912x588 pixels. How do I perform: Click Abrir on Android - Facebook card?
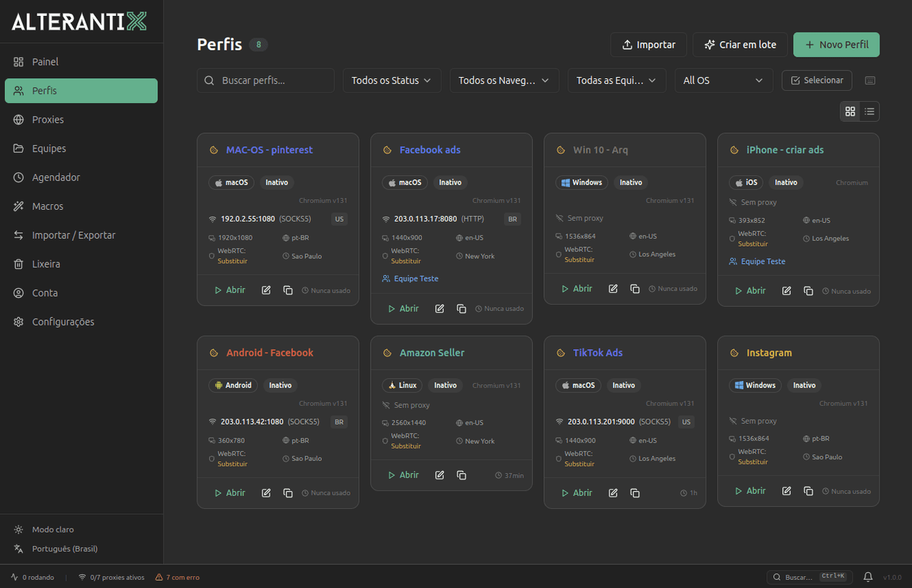(230, 492)
